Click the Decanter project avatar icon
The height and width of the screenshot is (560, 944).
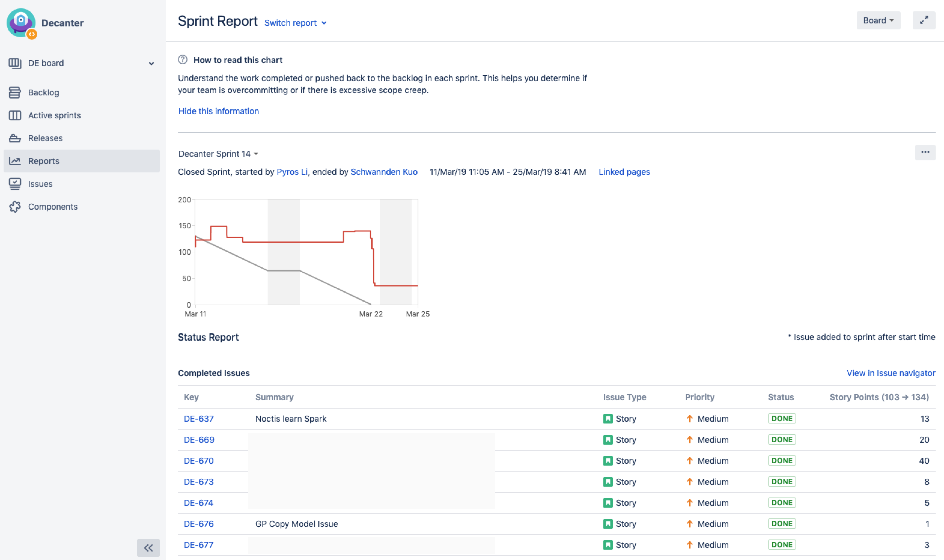coord(21,23)
